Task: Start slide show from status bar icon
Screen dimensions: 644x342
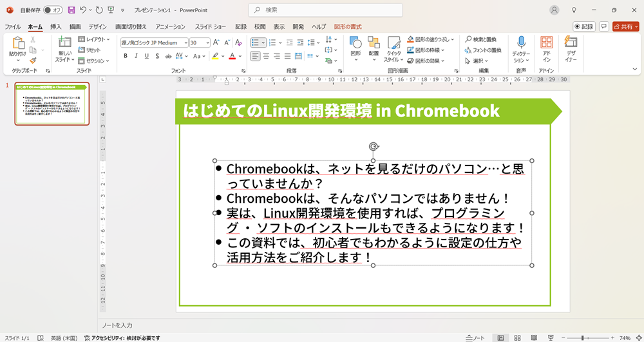Action: (551, 337)
